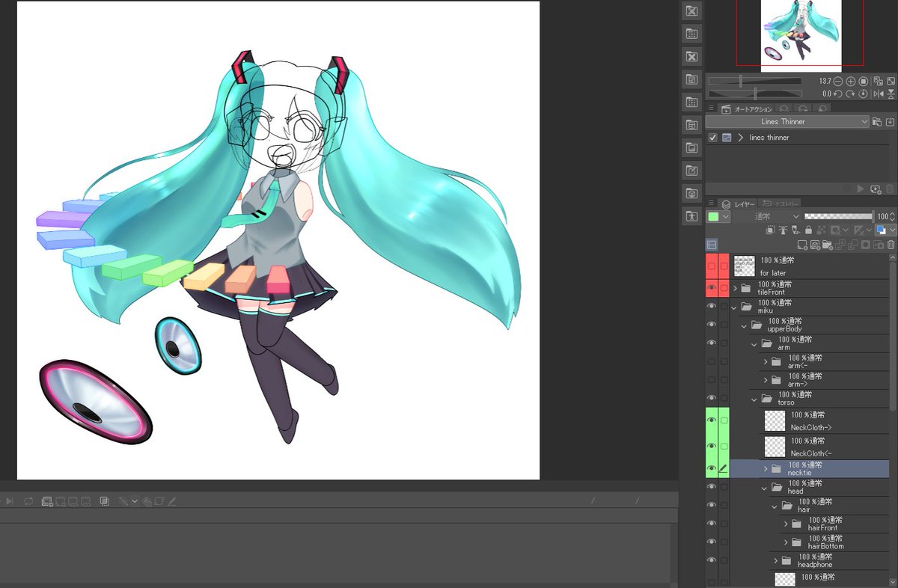Hide the necktie folder
This screenshot has height=588, width=898.
(712, 468)
